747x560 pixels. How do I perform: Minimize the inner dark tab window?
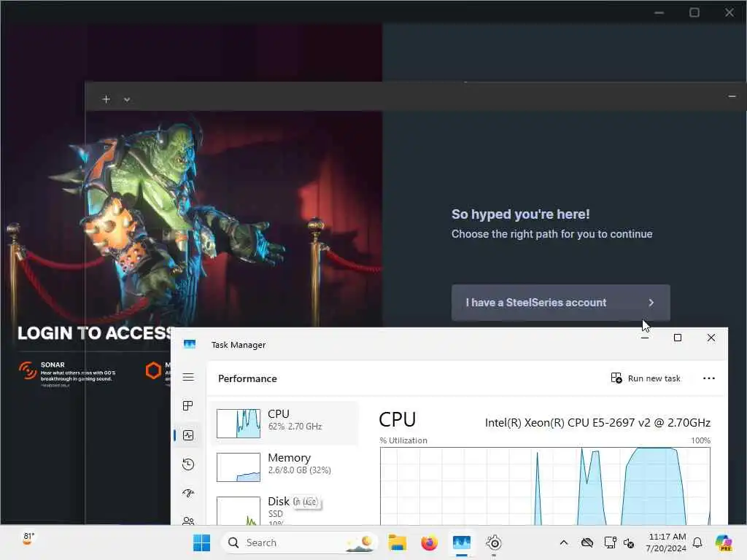[732, 97]
